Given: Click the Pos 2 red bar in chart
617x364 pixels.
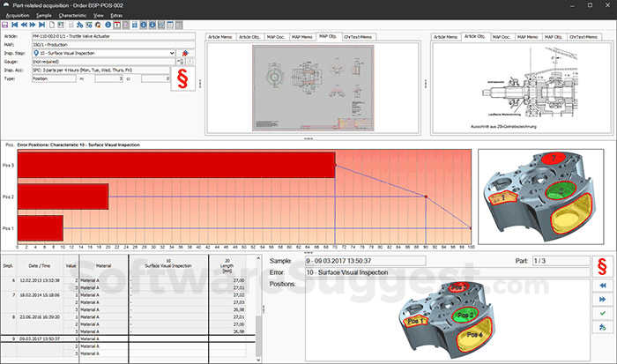Looking at the screenshot, I should click(x=63, y=197).
